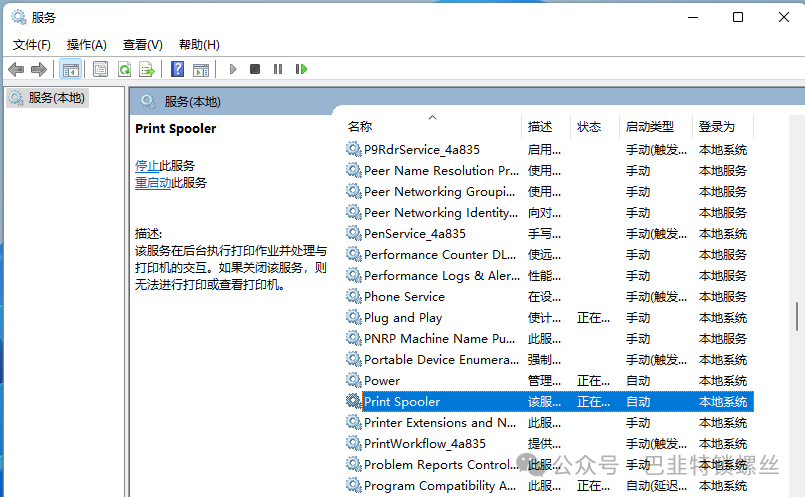Select the Peer Networking Grouping service

tap(439, 192)
